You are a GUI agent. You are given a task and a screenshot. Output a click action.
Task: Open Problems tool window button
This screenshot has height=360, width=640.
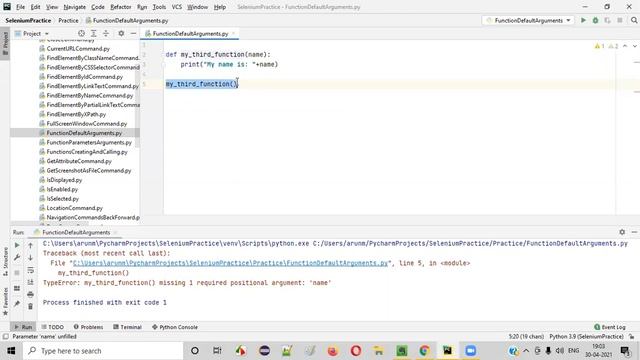pos(88,327)
